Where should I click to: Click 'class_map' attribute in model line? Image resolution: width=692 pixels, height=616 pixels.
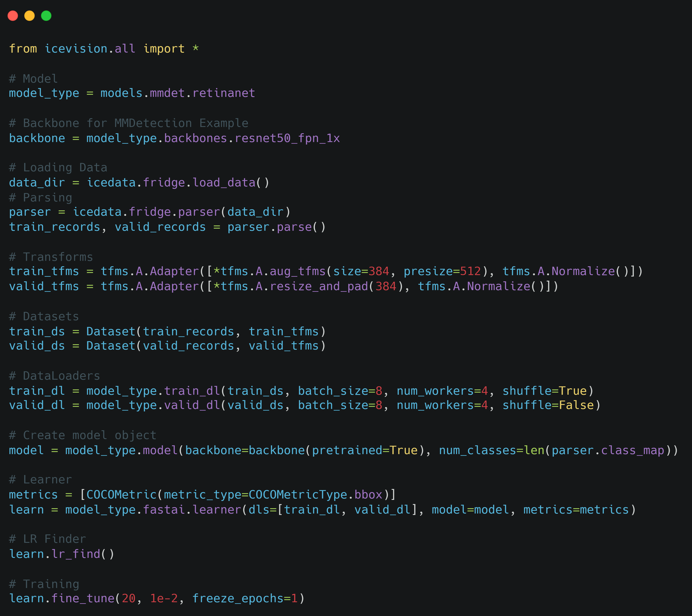point(632,450)
